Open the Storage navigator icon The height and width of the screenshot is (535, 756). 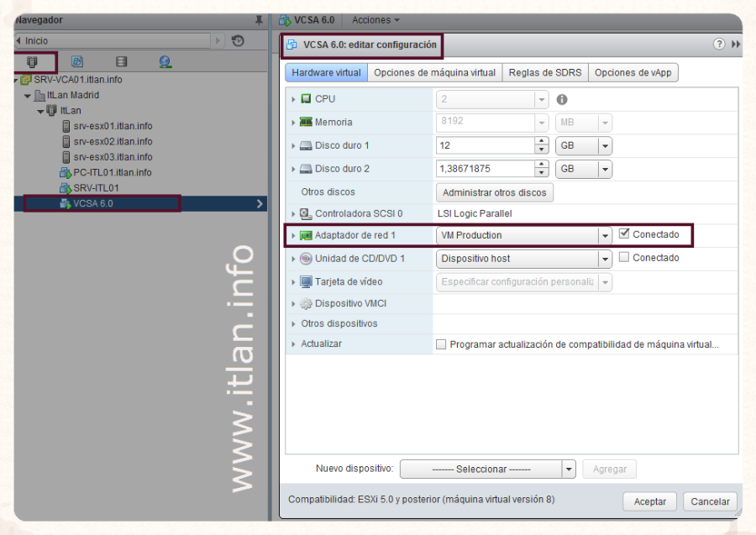pyautogui.click(x=121, y=61)
